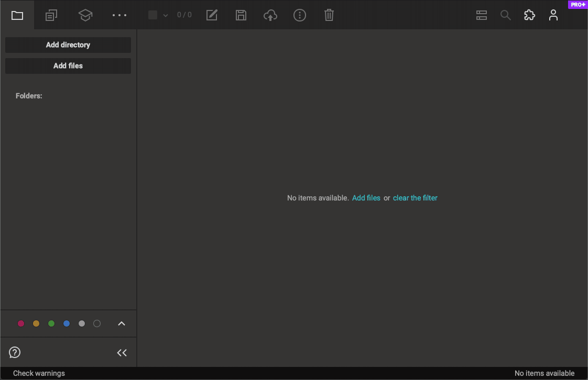Expand the color filter bar upward

[x=121, y=323]
